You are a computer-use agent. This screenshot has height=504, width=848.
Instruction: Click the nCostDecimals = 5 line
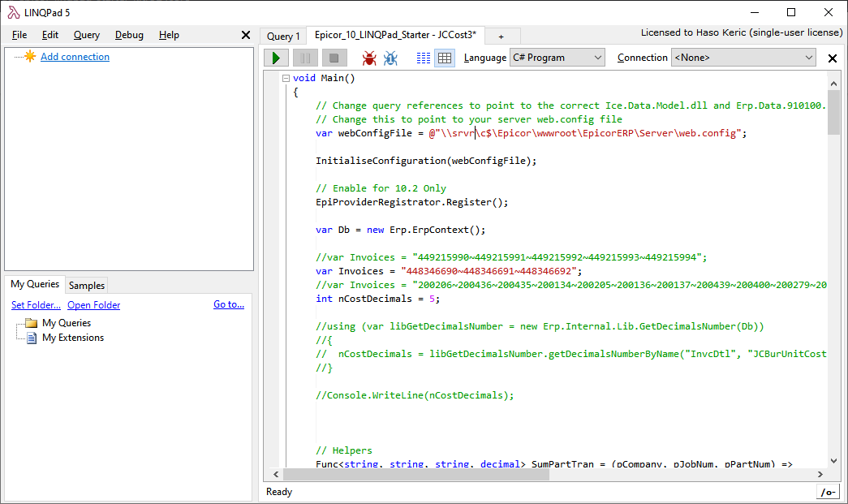click(378, 299)
